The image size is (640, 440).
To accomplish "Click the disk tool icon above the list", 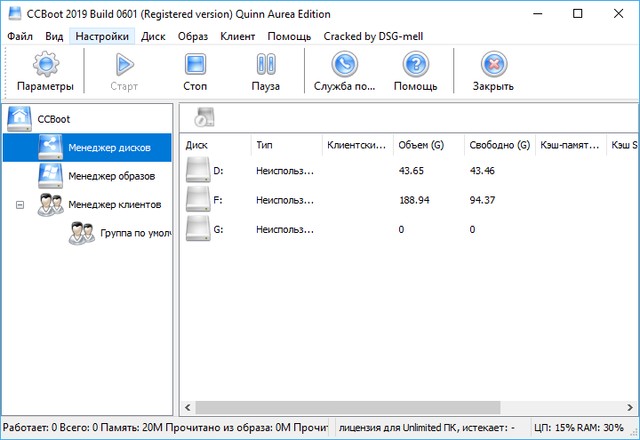I will tap(205, 118).
